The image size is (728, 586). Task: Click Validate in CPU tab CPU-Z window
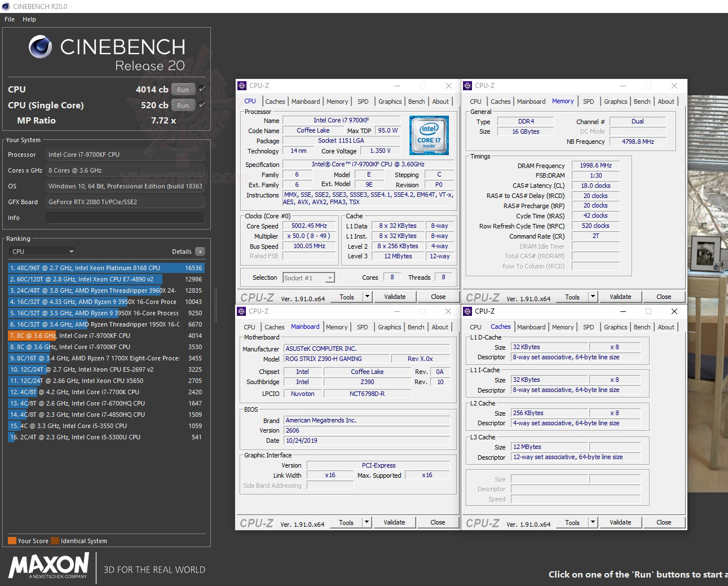coord(395,297)
